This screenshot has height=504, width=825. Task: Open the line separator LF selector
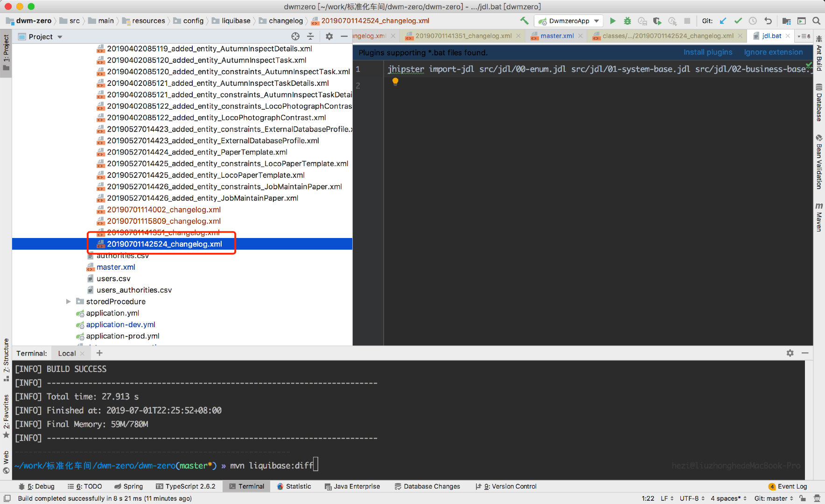[664, 498]
